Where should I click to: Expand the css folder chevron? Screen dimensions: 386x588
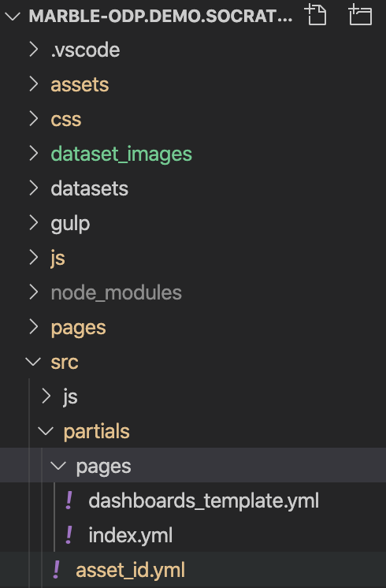[34, 119]
